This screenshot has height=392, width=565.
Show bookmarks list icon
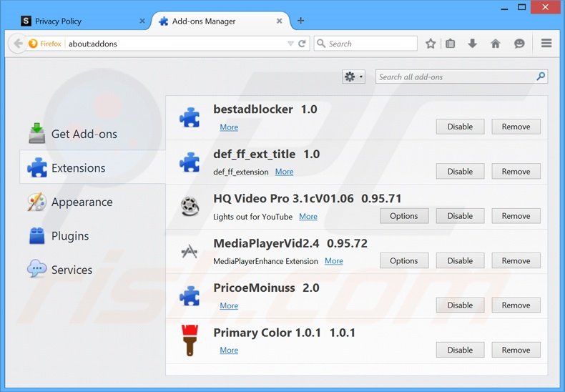[450, 44]
